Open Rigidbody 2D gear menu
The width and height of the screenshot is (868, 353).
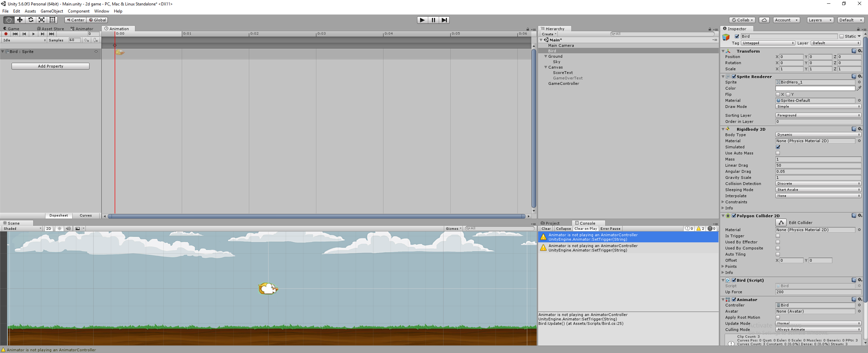[x=860, y=129]
